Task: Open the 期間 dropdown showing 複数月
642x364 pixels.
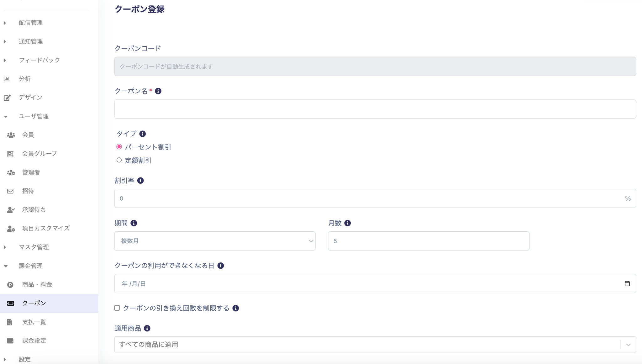Action: (215, 241)
